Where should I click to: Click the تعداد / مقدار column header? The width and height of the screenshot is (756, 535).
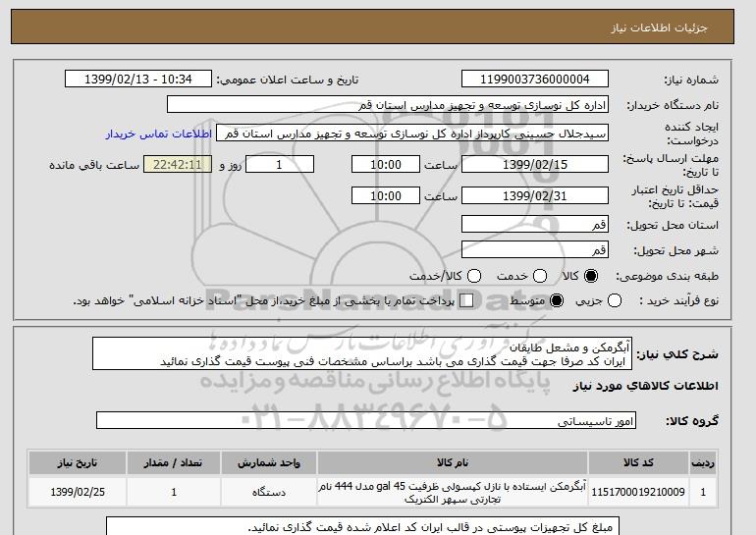coord(174,462)
